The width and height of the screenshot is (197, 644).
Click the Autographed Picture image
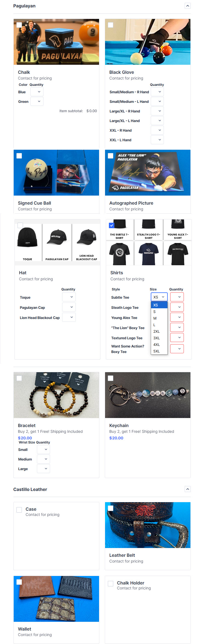(x=148, y=173)
